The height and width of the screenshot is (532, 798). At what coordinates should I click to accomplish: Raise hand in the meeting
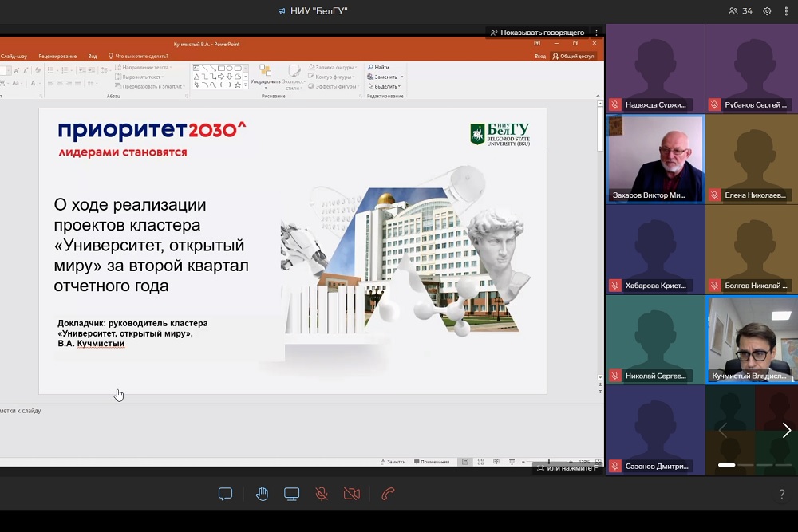click(x=262, y=494)
